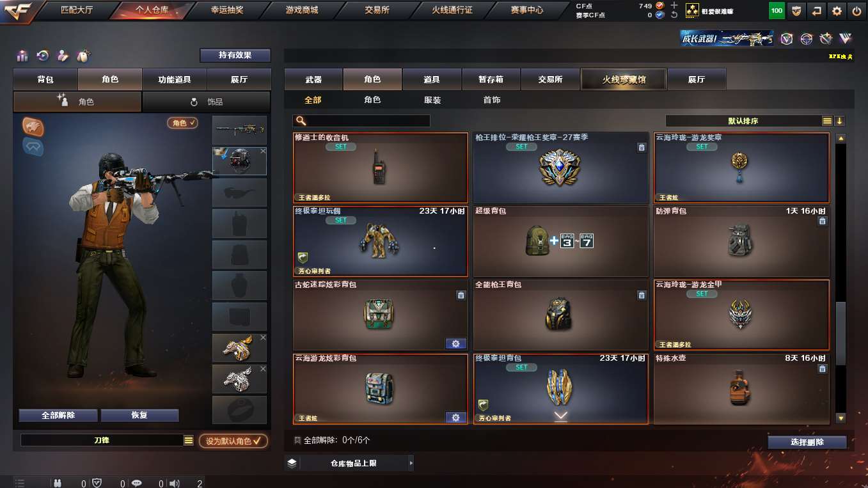868x488 pixels.
Task: Tick the 全部解除 0个/6个 checkbox
Action: point(297,441)
